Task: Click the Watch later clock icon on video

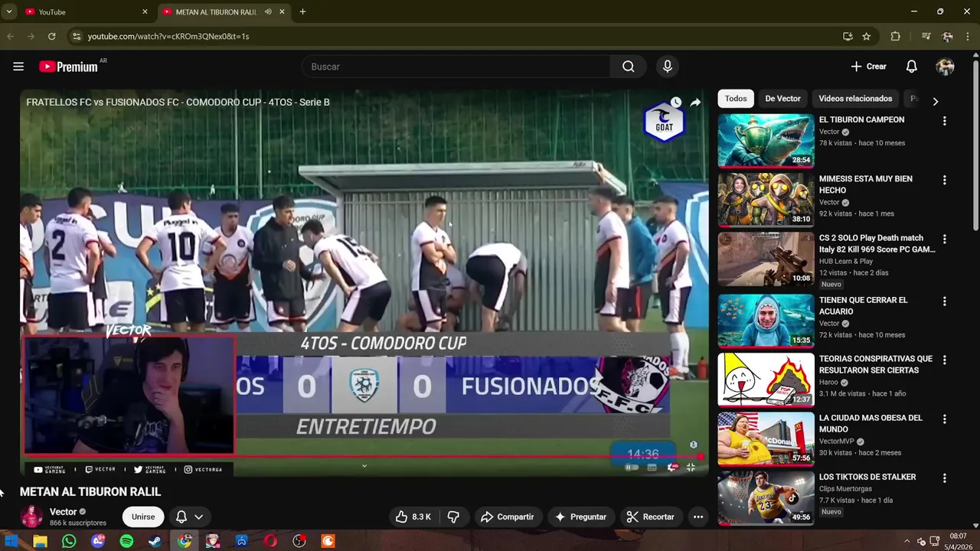Action: coord(676,102)
